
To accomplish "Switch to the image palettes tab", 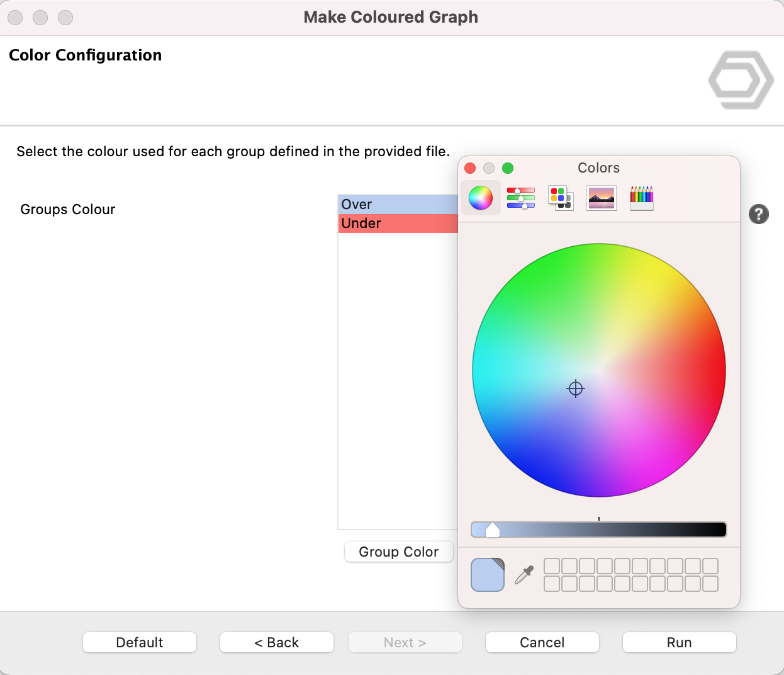I will 601,198.
